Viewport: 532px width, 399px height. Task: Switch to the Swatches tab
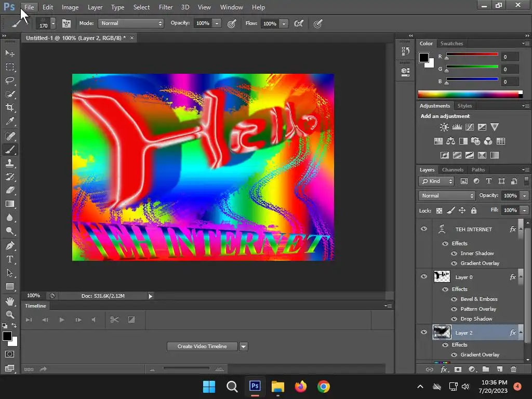pyautogui.click(x=451, y=44)
